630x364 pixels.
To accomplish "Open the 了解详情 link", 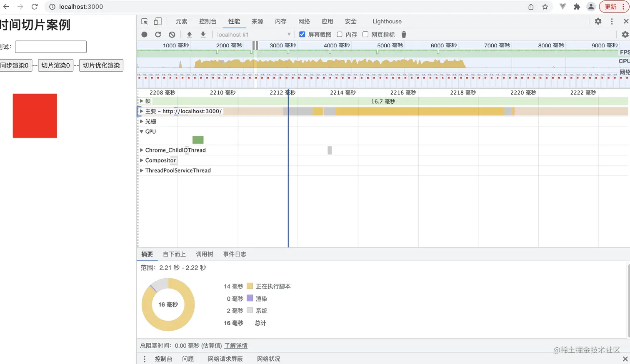I will point(236,346).
